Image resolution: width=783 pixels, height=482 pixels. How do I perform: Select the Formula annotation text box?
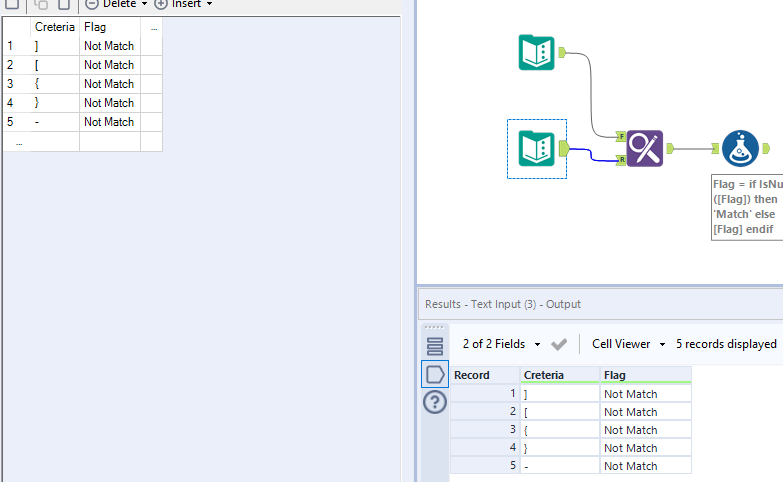pyautogui.click(x=747, y=207)
